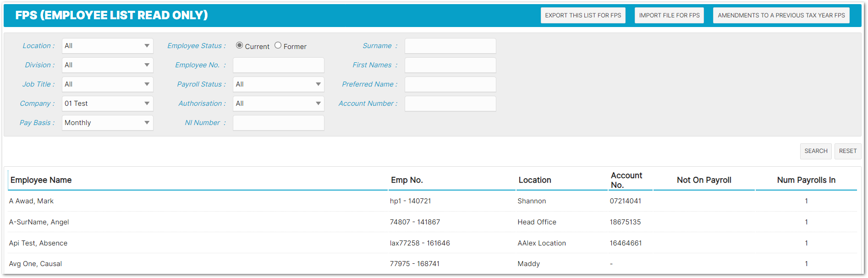Click employee number lax77258 - 161646

click(x=420, y=243)
